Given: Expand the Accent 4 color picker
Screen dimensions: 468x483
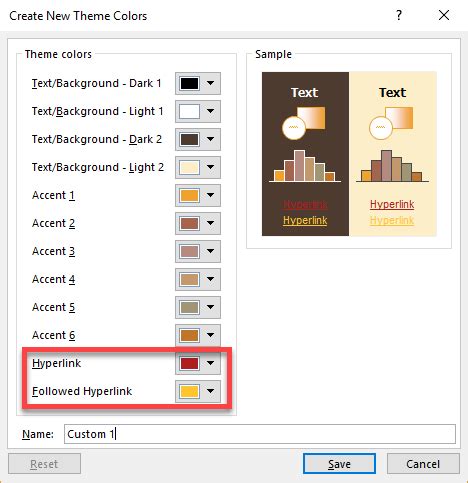Looking at the screenshot, I should [198, 279].
